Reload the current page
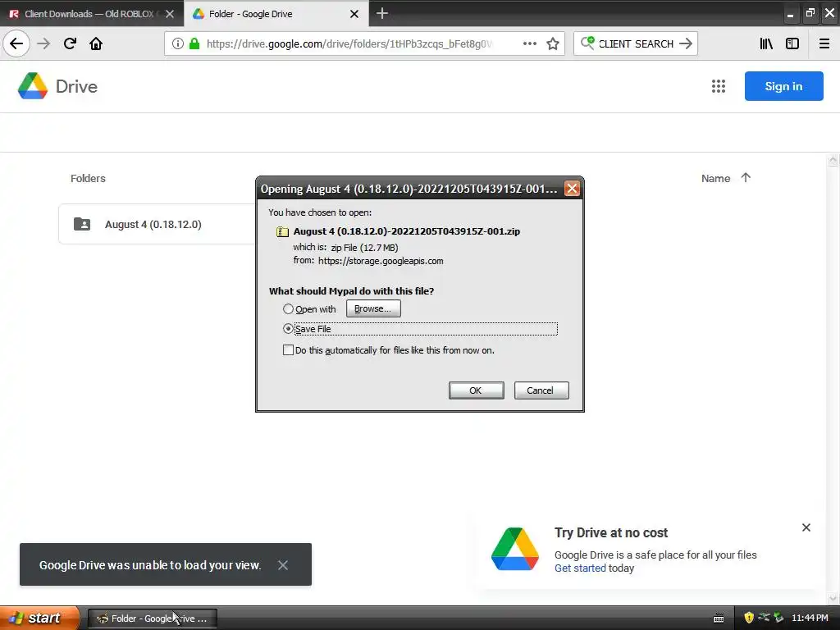 point(70,43)
